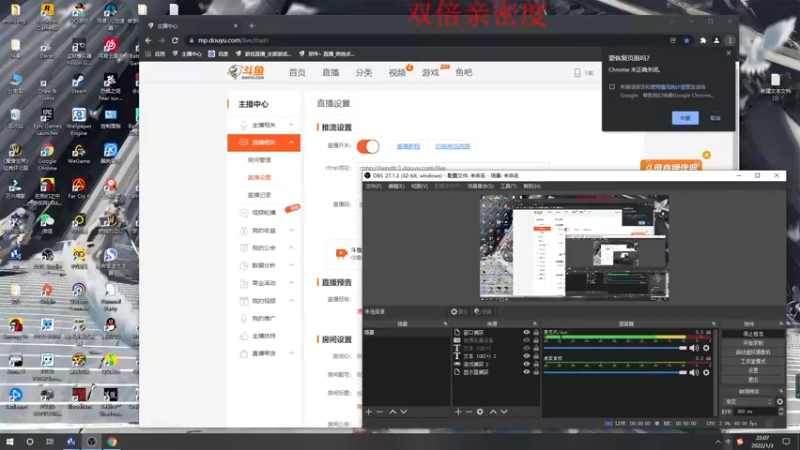The height and width of the screenshot is (450, 800).
Task: Lock the 显示器捕获 source
Action: [536, 372]
